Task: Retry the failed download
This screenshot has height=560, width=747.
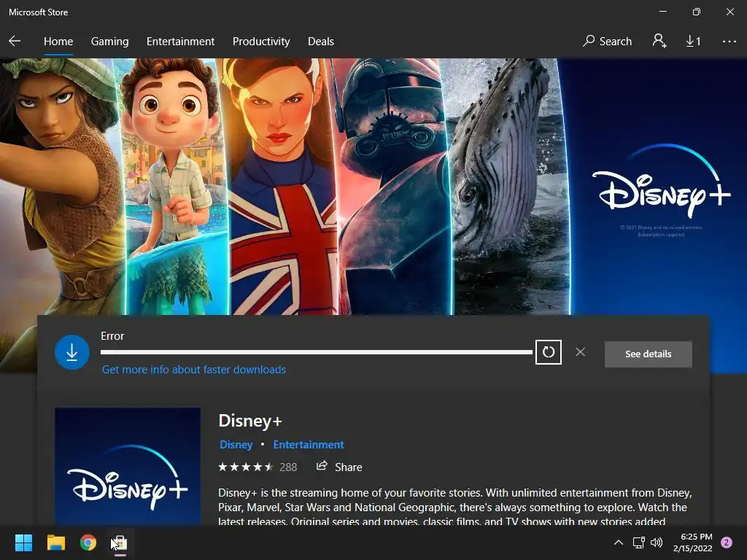Action: [x=549, y=352]
